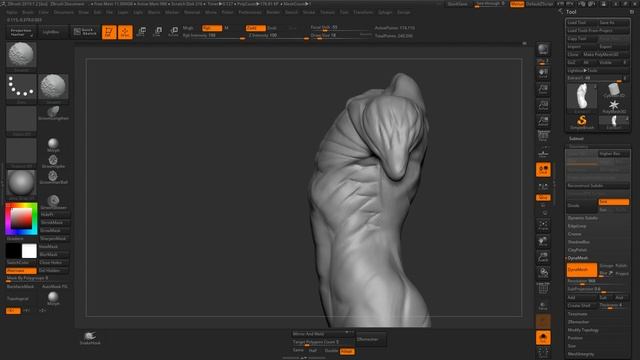Expand the Crease section
Image resolution: width=640 pixels, height=360 pixels.
click(x=574, y=234)
